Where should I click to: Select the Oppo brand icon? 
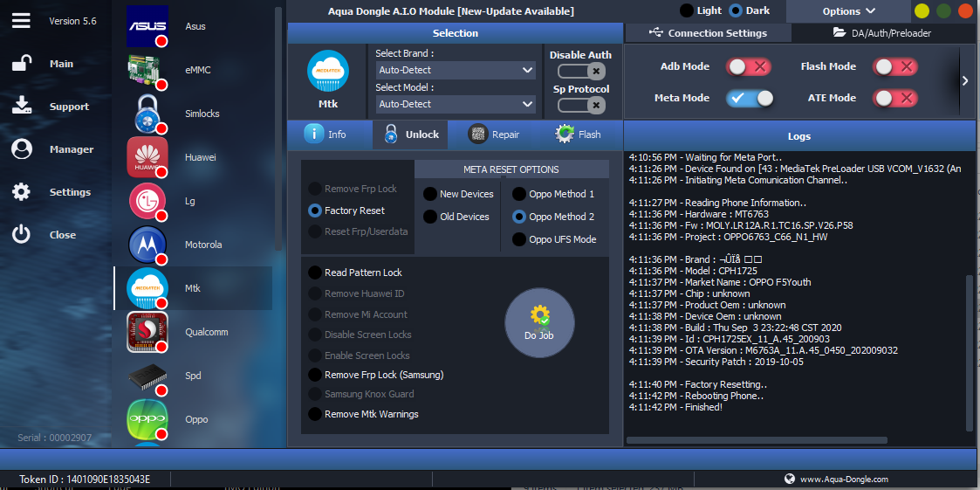147,419
